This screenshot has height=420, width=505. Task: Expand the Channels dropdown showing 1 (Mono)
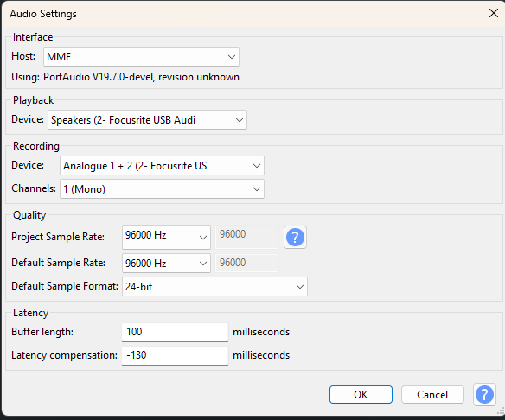click(162, 189)
